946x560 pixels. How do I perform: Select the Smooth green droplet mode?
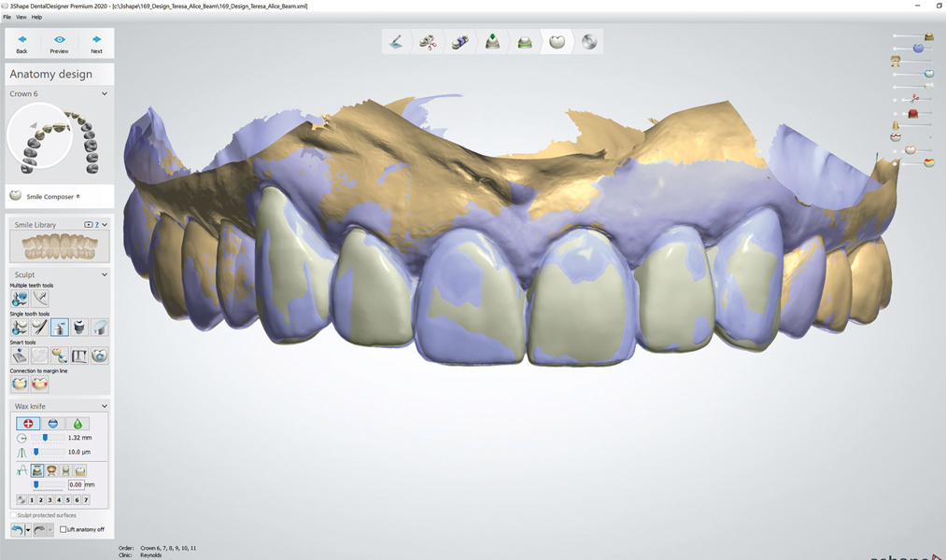(78, 424)
